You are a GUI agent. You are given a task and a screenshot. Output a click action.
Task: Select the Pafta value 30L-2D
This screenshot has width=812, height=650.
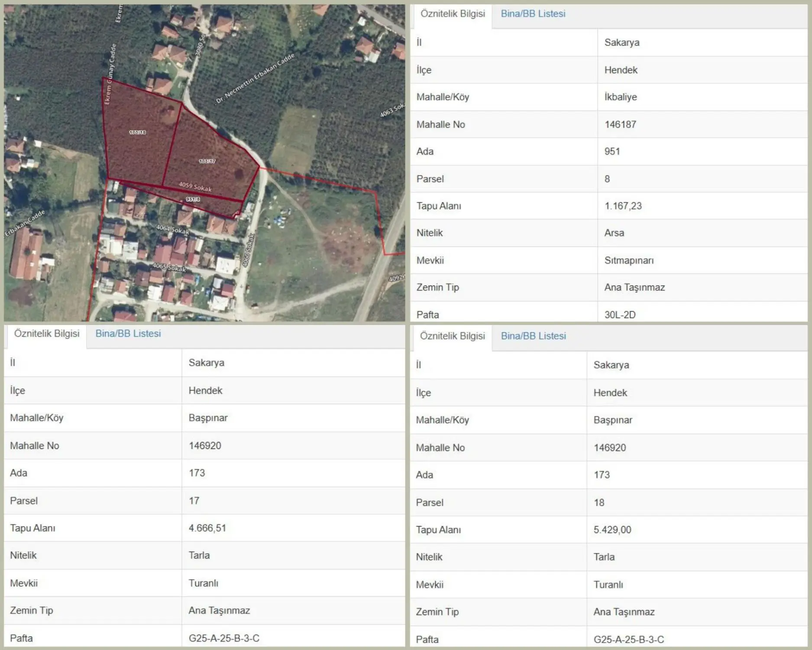pyautogui.click(x=620, y=315)
